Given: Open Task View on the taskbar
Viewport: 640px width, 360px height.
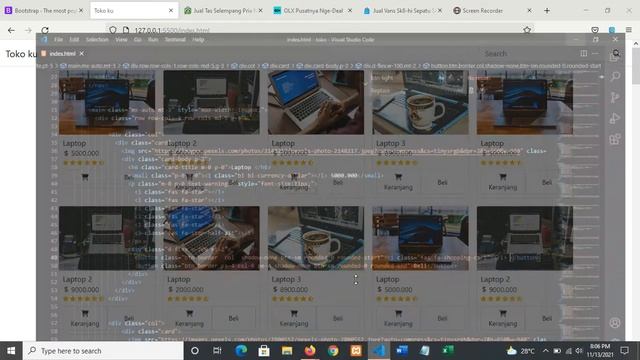Looking at the screenshot, I should click(x=217, y=351).
